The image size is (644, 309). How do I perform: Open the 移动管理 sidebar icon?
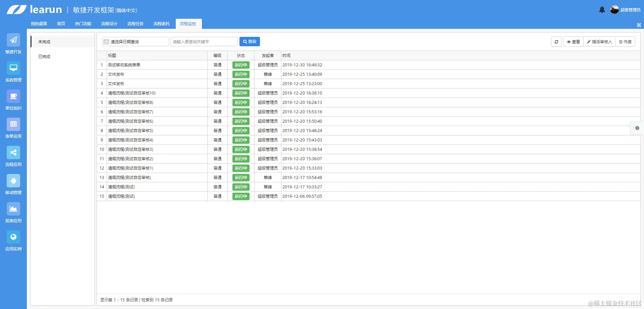pyautogui.click(x=13, y=181)
